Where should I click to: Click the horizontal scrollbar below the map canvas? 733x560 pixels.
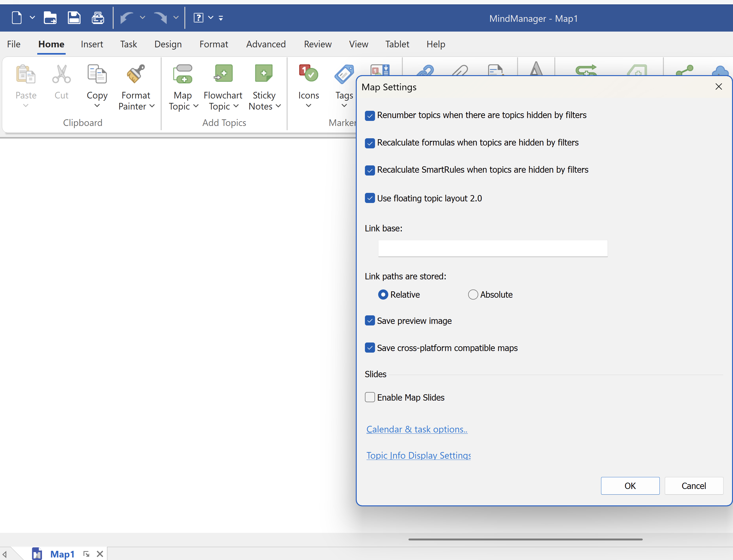525,539
